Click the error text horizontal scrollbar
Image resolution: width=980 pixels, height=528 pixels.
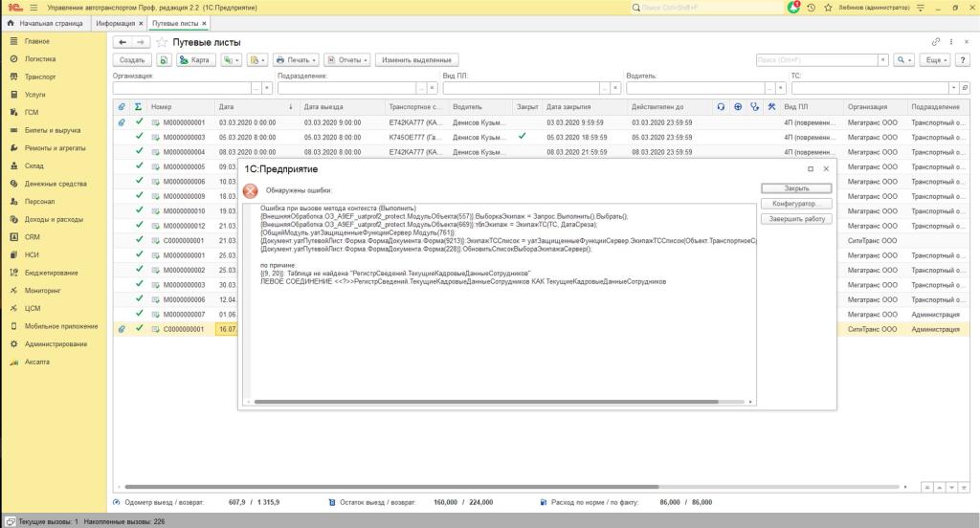[486, 402]
